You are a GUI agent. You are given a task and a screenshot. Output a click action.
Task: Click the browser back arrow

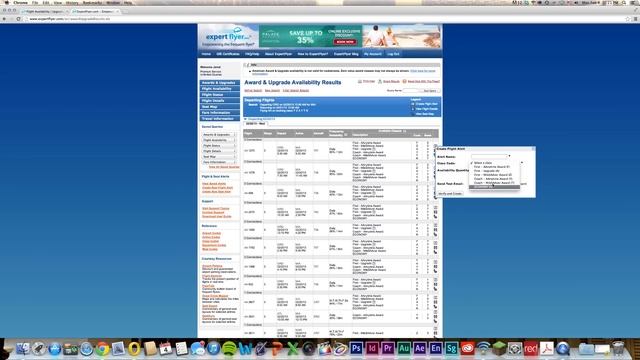click(4, 19)
